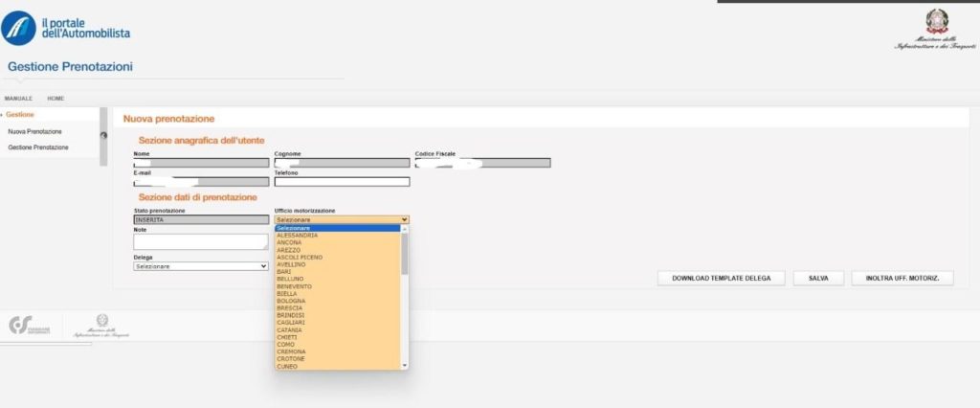Select COMO from the office list
The image size is (980, 408).
(338, 345)
